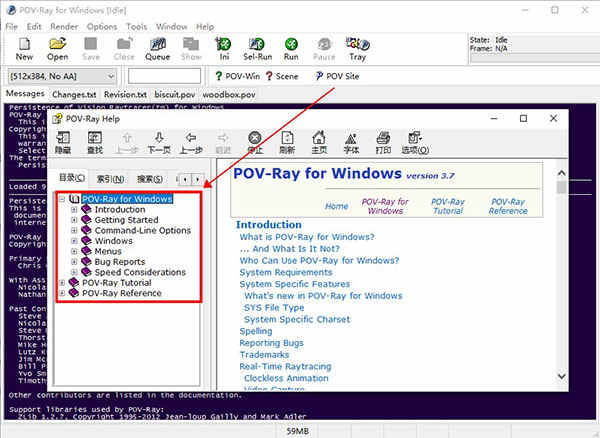Click Help page scrollbar up arrow

pos(561,173)
